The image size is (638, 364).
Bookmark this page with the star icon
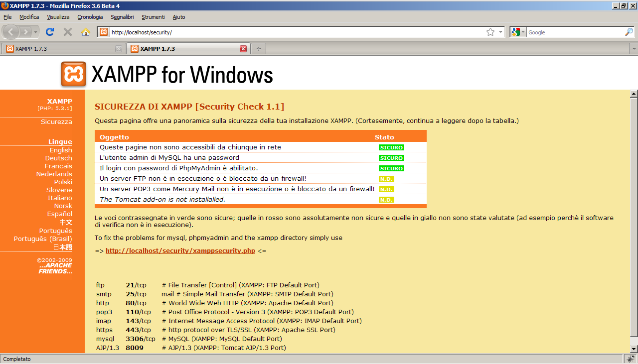click(x=490, y=32)
